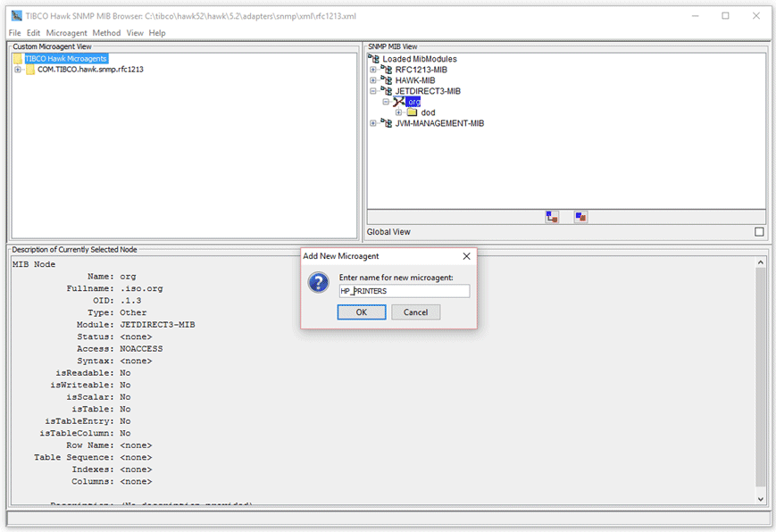Click the '.iso.org' Fullname value

(x=142, y=288)
